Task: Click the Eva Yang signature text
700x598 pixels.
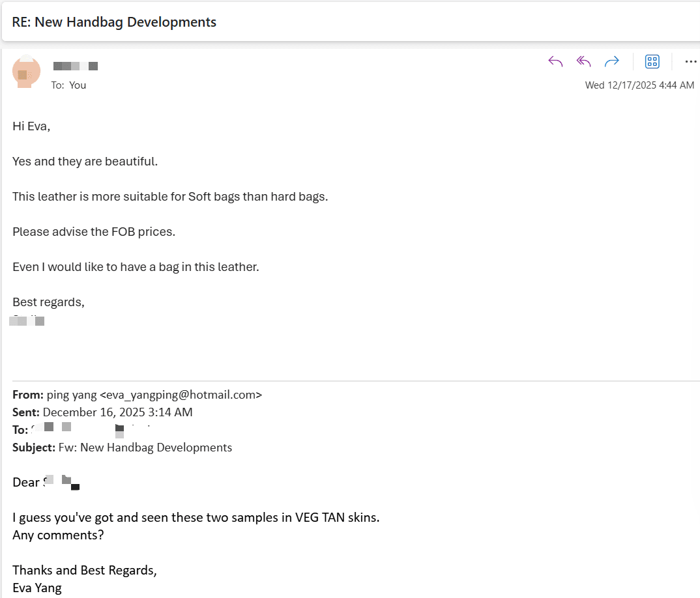Action: (x=37, y=588)
